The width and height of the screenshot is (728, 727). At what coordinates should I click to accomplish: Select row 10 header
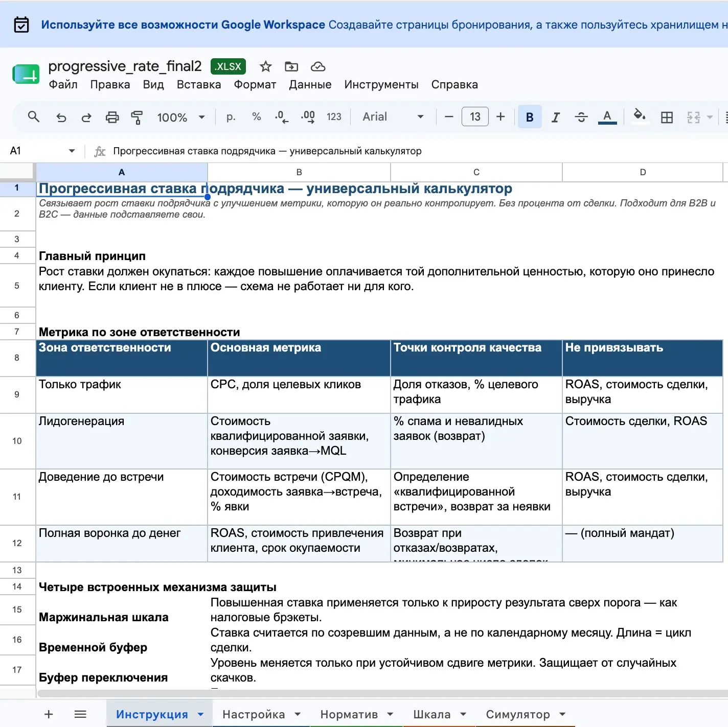17,441
